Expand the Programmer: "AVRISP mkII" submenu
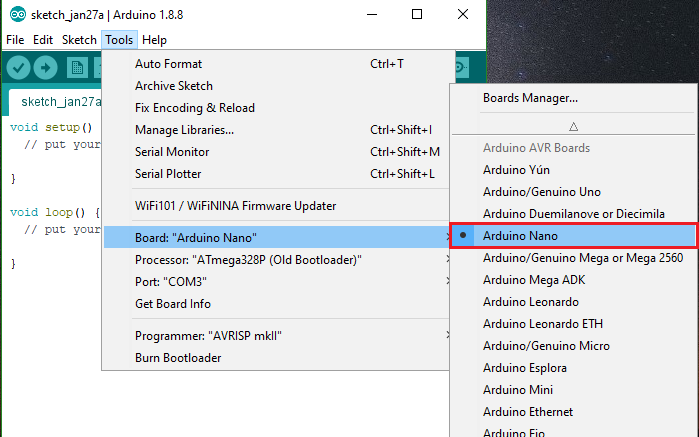This screenshot has height=437, width=699. (277, 335)
